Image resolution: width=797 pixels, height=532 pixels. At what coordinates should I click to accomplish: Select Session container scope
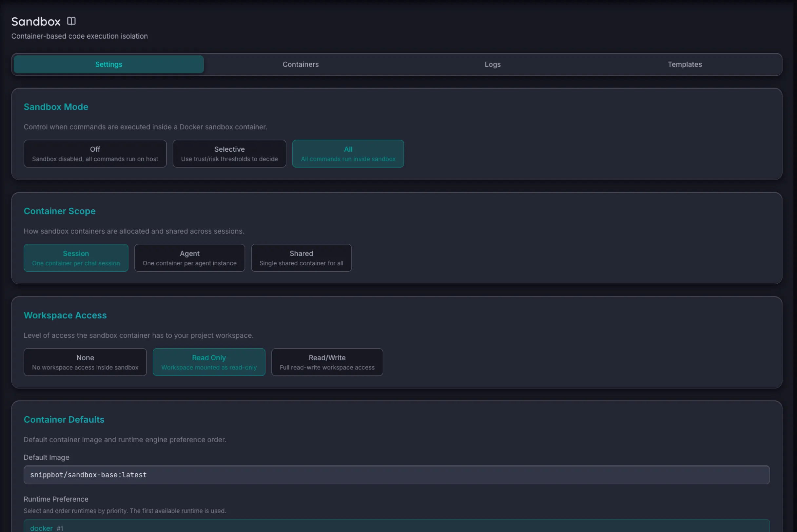[76, 258]
